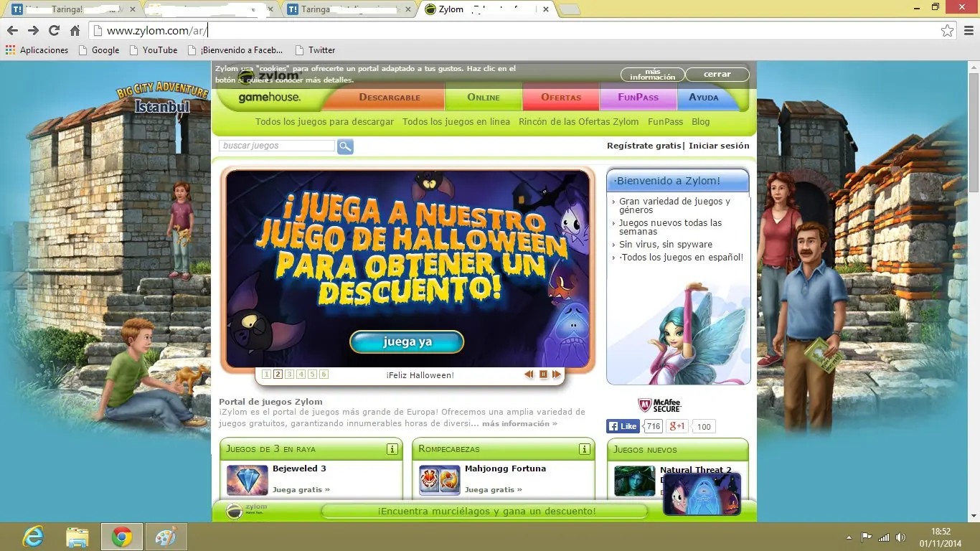
Task: Open 'Todos los juegos en línea'
Action: (456, 122)
